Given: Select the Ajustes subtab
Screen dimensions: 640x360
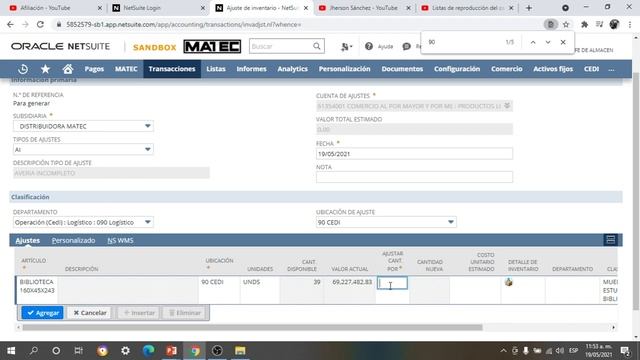Looking at the screenshot, I should (27, 240).
